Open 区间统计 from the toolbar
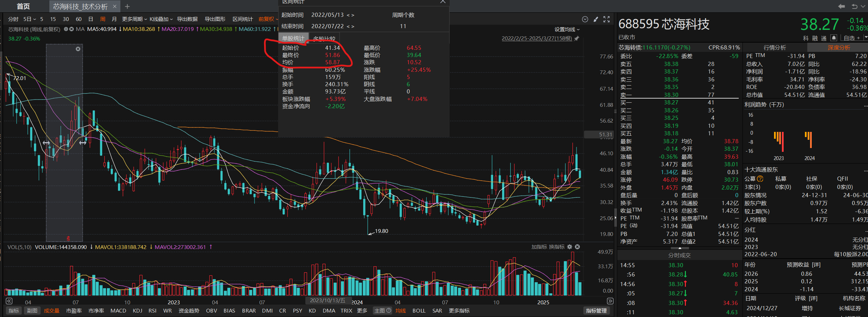 tap(243, 19)
